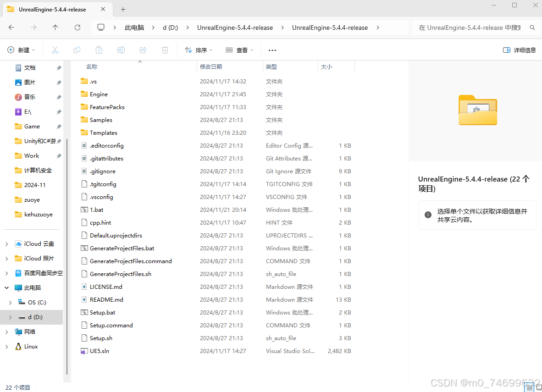
Task: Click the Paste clipboard icon
Action: [x=99, y=50]
